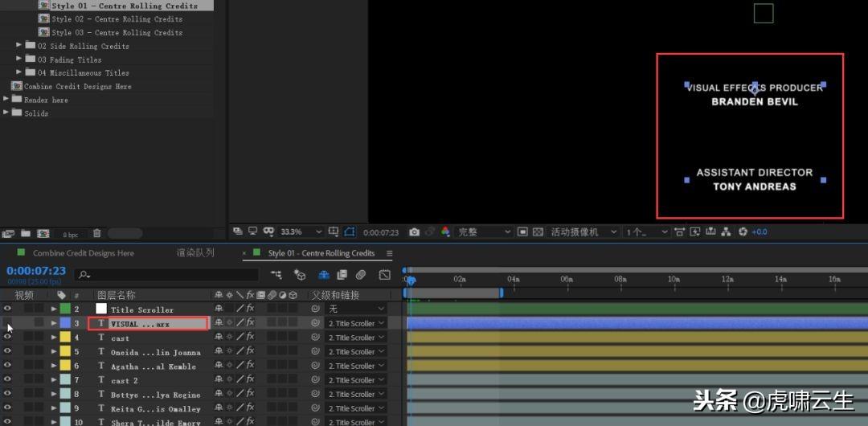868x426 pixels.
Task: Delete selected item with trash icon
Action: [x=97, y=233]
